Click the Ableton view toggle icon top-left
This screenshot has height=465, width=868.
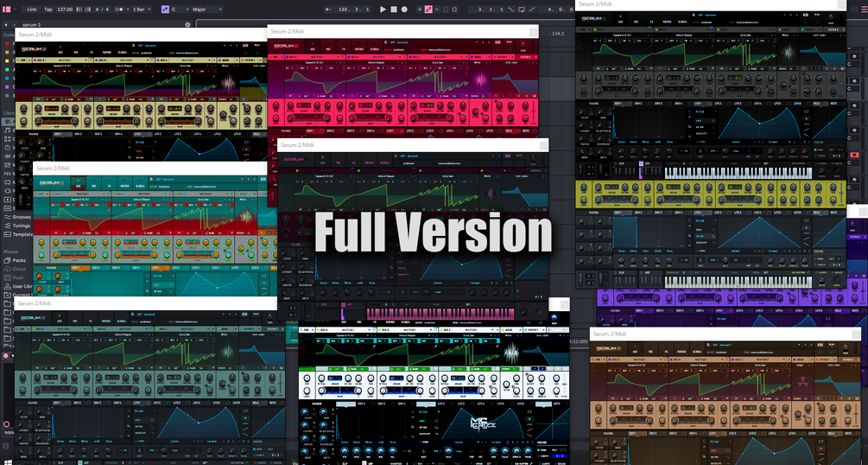7,10
